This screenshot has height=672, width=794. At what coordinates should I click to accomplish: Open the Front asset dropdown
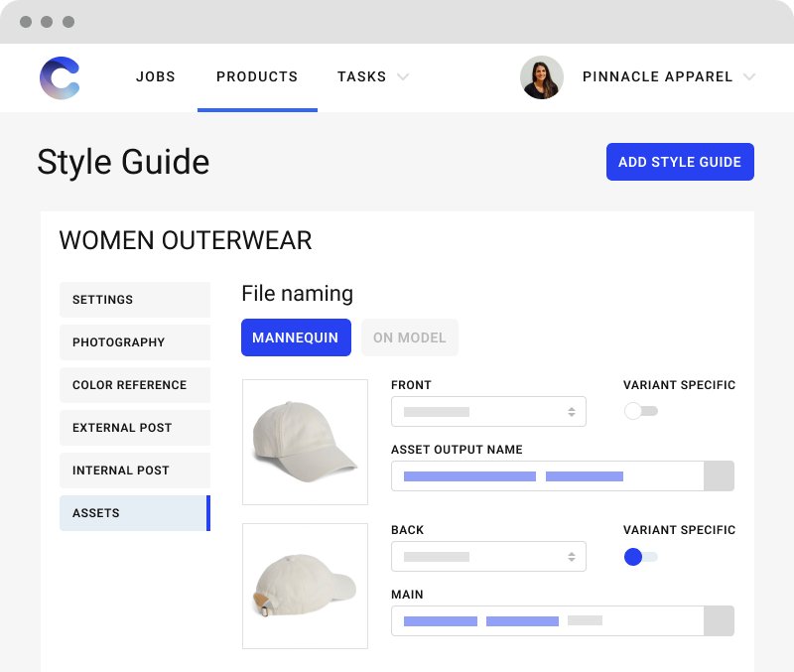click(x=488, y=411)
